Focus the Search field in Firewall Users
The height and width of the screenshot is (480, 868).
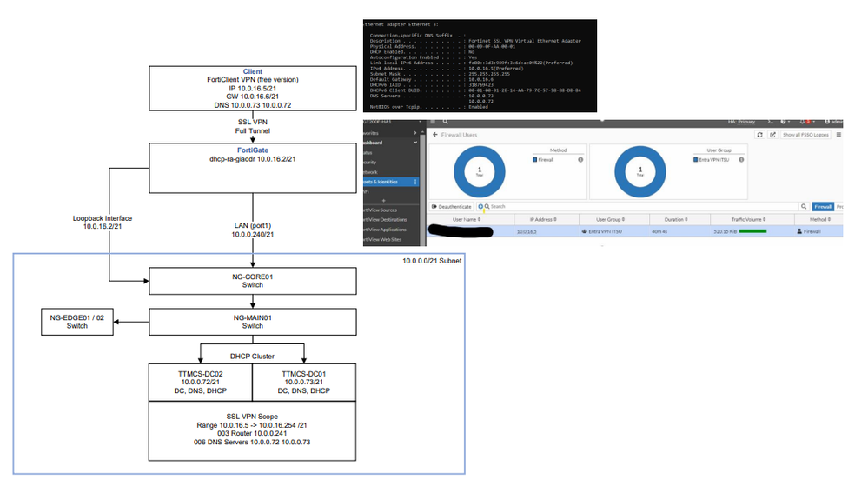click(637, 206)
